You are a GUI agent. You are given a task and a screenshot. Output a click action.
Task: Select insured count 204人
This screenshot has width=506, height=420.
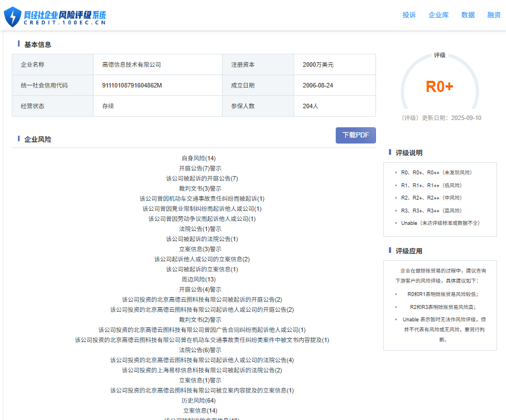(310, 106)
